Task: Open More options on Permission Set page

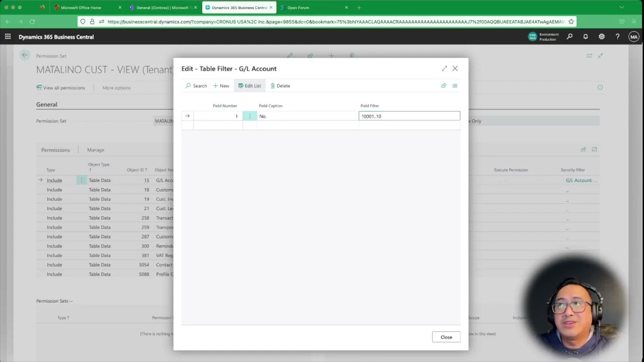Action: point(116,87)
